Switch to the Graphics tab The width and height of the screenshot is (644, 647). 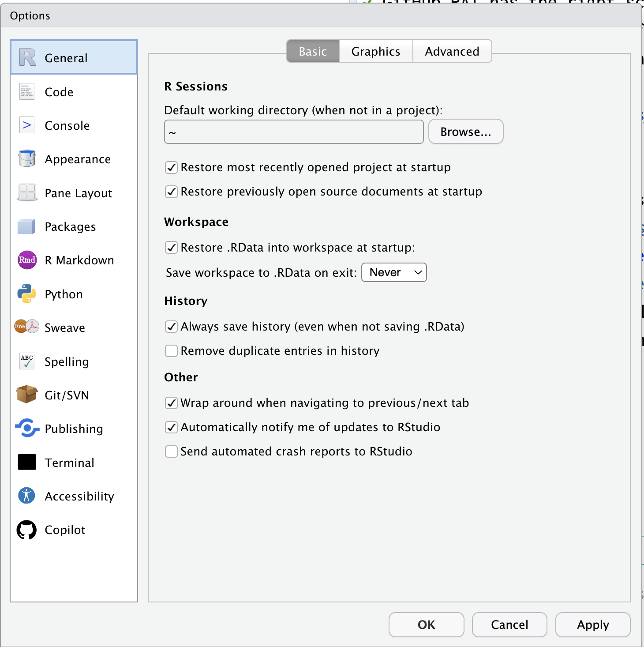(x=376, y=51)
